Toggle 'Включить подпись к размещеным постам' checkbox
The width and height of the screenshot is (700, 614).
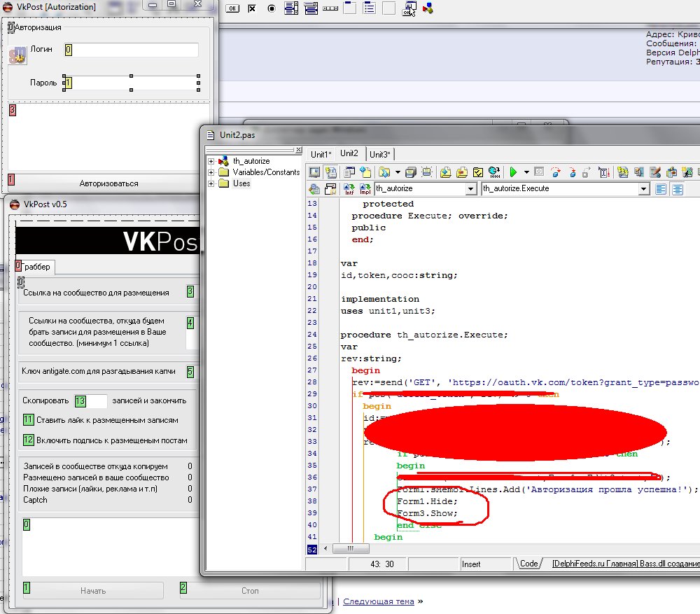(28, 440)
